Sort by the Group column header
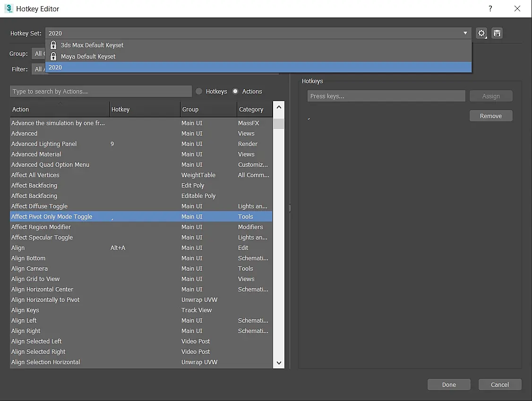532x401 pixels. click(209, 109)
